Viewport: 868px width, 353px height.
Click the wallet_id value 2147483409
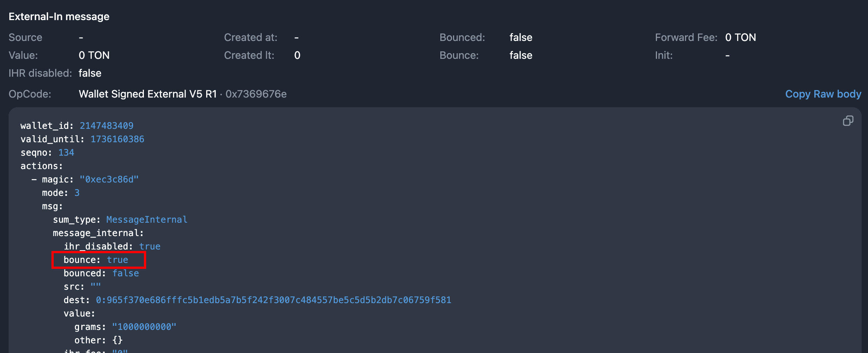(106, 126)
